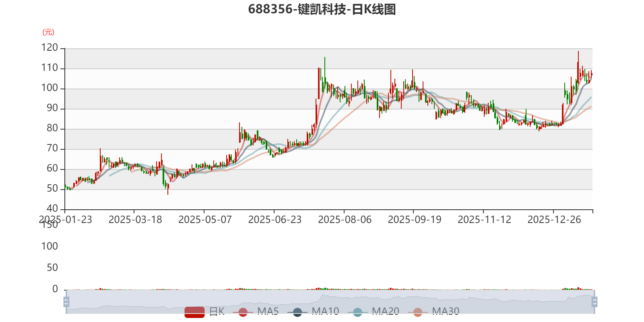The image size is (644, 322).
Task: Click the chart title 688356-键凯科技-日K线图
Action: pos(322,9)
